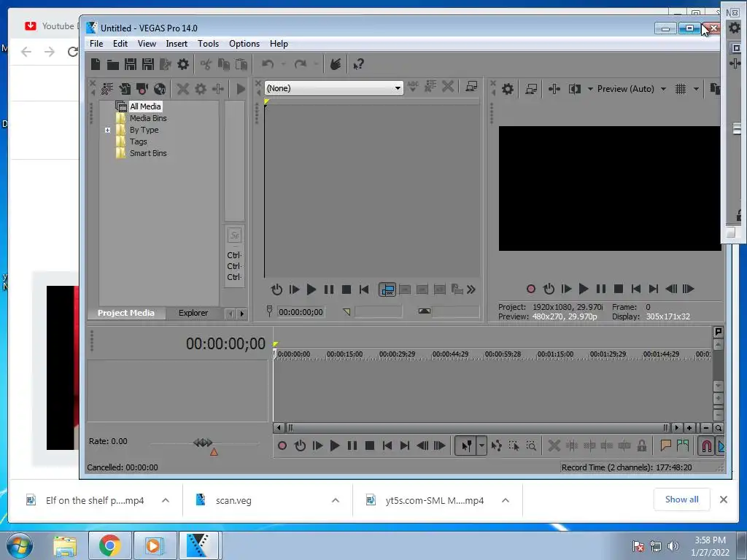Select the Smart Bins folder
The width and height of the screenshot is (747, 560).
click(x=148, y=153)
